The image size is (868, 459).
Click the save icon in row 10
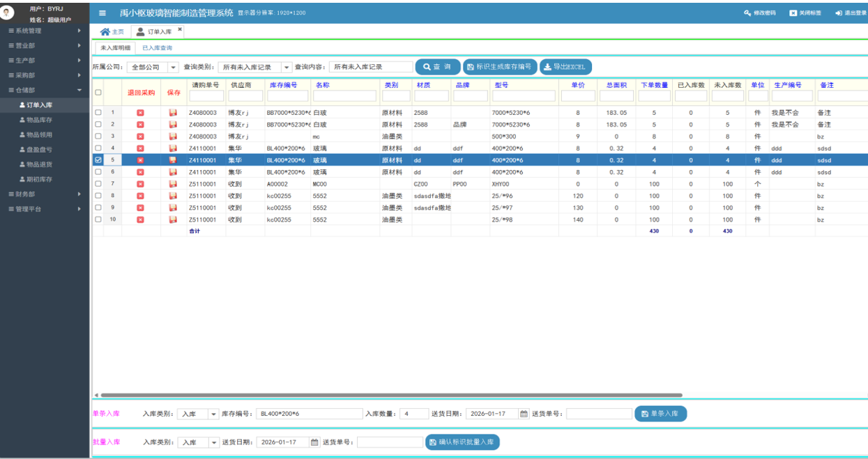[x=173, y=219]
